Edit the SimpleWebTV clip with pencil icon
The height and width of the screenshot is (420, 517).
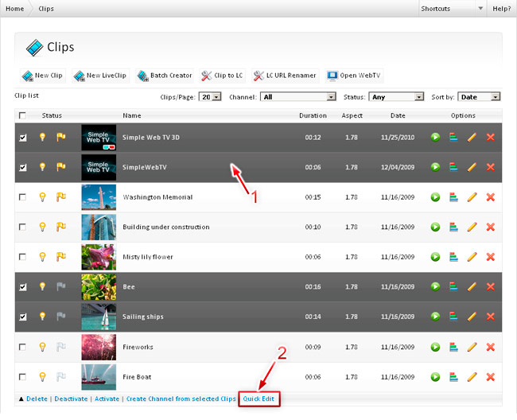(472, 167)
